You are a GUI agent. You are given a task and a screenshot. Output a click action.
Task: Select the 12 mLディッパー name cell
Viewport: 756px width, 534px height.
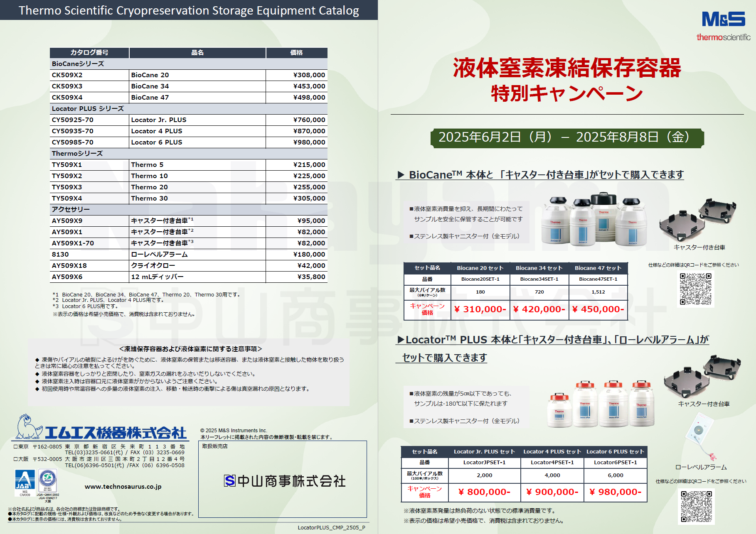pos(197,277)
